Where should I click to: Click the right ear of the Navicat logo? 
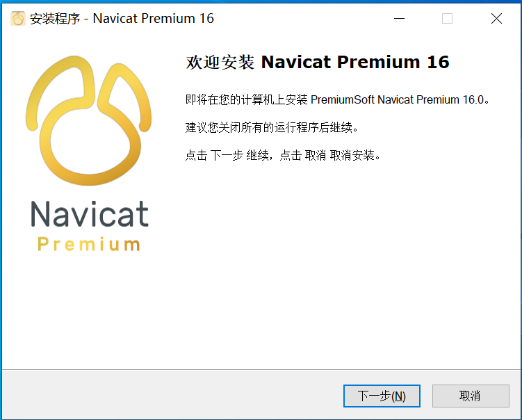[127, 95]
